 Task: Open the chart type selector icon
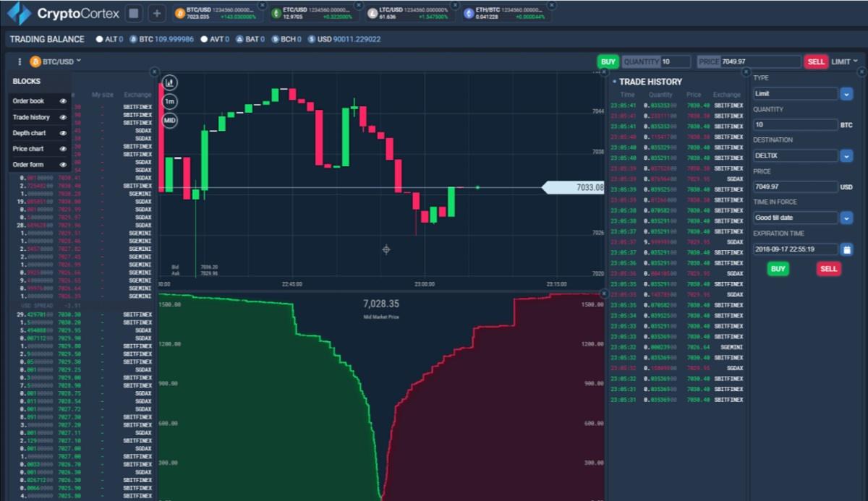[170, 82]
